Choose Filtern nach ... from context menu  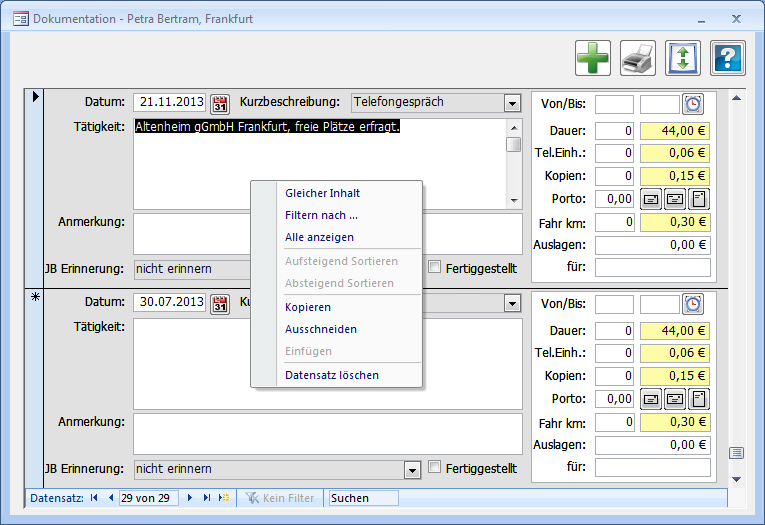click(321, 215)
